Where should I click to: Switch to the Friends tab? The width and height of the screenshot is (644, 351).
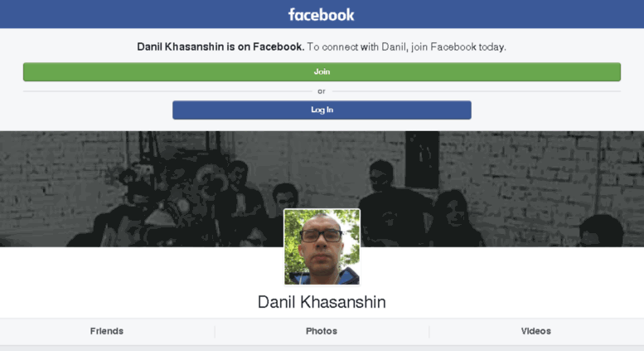click(x=107, y=331)
